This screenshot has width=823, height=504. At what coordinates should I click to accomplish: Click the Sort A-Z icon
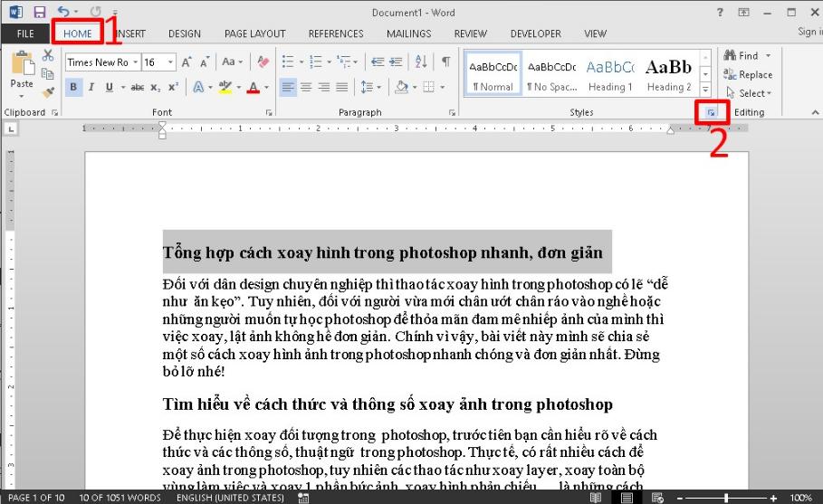(x=421, y=62)
